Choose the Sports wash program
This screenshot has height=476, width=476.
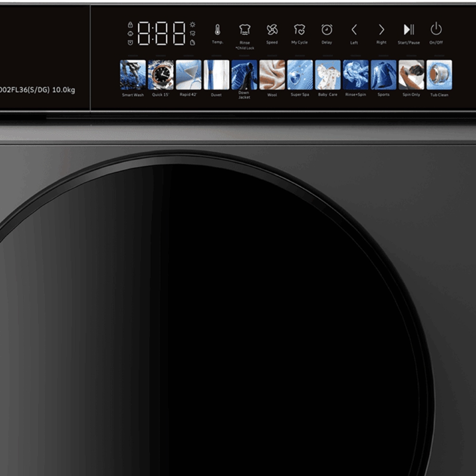pyautogui.click(x=383, y=75)
